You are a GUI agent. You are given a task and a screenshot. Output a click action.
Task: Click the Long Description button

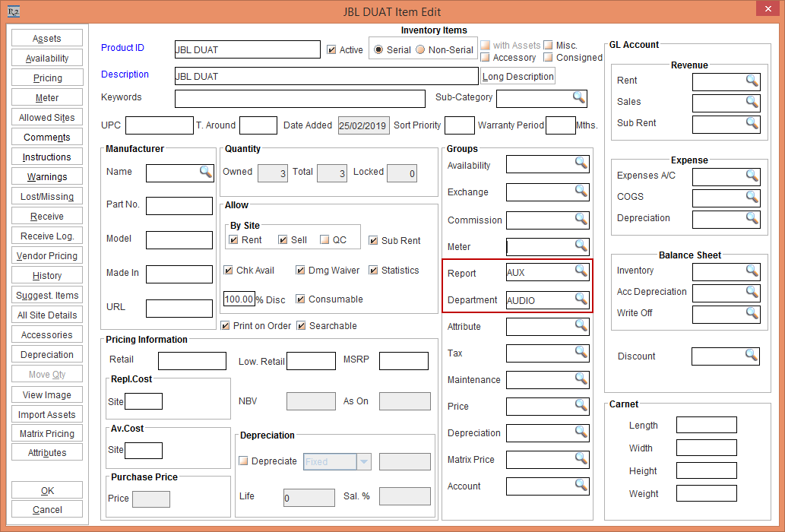click(x=518, y=76)
